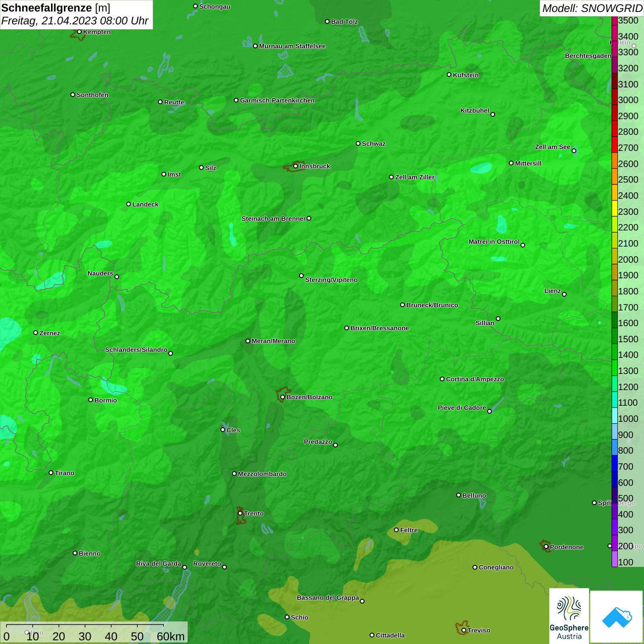Image resolution: width=644 pixels, height=644 pixels.
Task: Click the Murnau am Staffelsee label
Action: click(x=293, y=46)
